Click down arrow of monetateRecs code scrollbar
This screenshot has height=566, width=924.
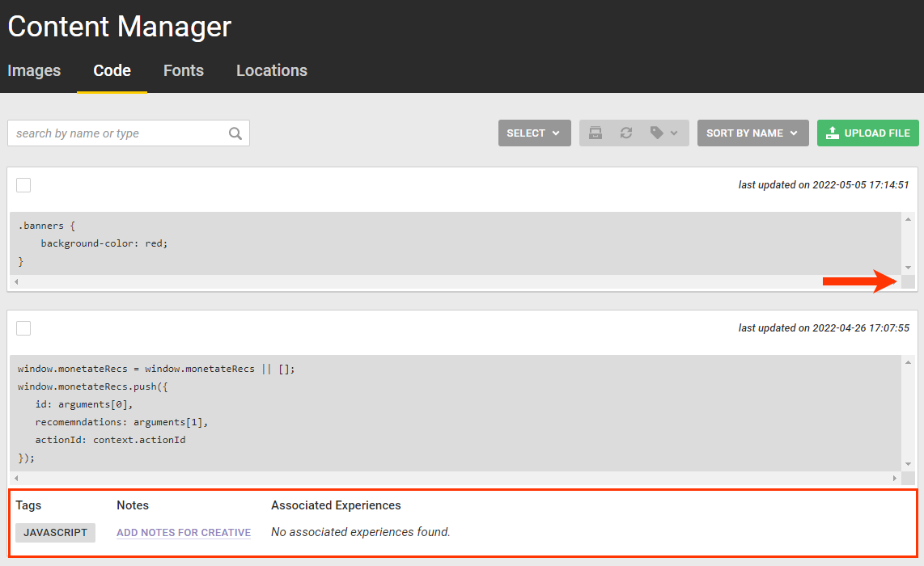point(908,464)
